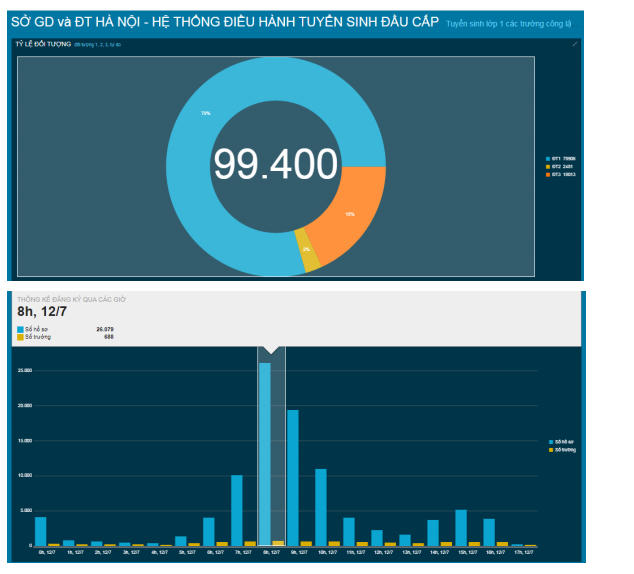The height and width of the screenshot is (574, 634).
Task: Click the first blue bar at 0h, 12/7
Action: tap(41, 530)
